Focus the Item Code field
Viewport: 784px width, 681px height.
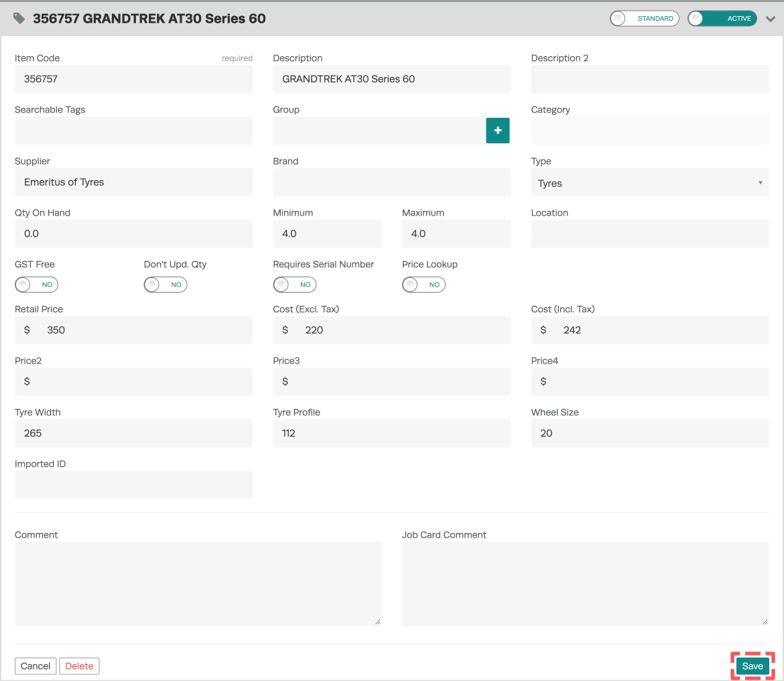coord(133,79)
